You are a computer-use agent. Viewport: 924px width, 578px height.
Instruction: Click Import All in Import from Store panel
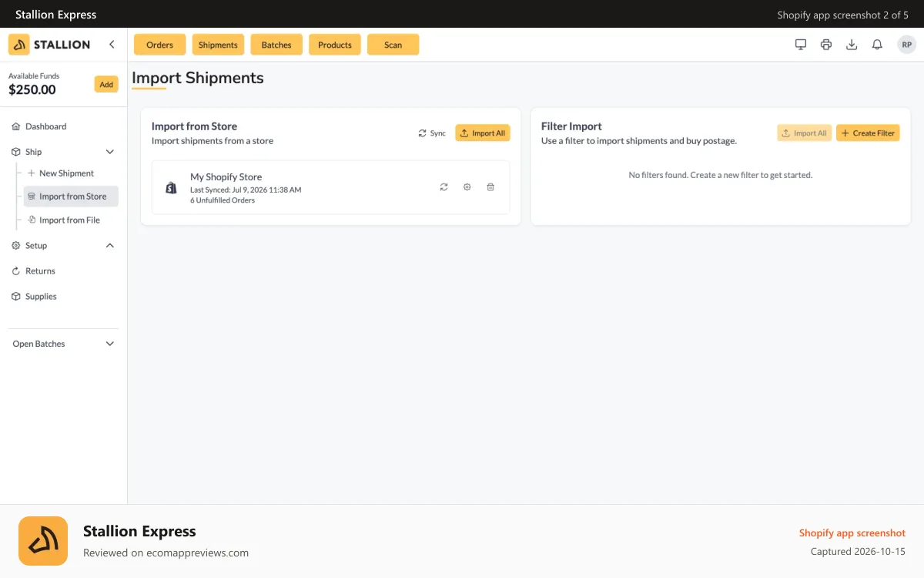tap(483, 133)
